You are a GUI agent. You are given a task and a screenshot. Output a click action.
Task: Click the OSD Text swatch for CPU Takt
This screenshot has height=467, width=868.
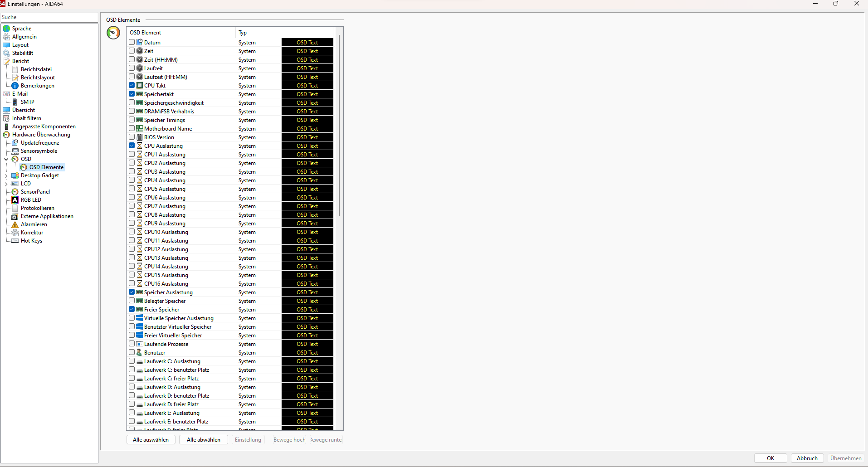(307, 86)
